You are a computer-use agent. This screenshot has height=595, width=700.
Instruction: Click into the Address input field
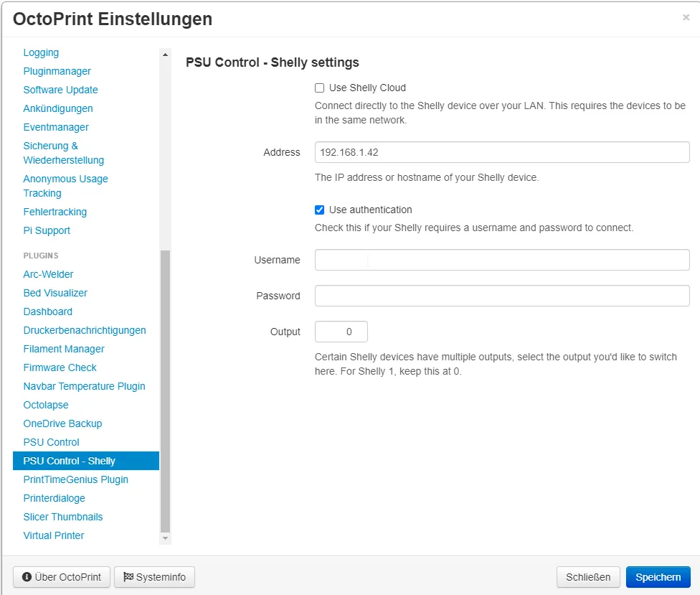[502, 152]
